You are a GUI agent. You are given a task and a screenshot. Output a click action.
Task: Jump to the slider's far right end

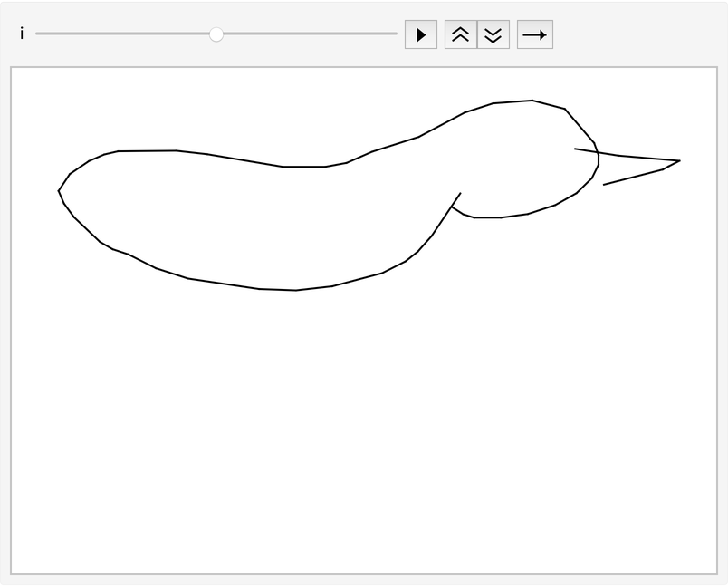pos(395,34)
